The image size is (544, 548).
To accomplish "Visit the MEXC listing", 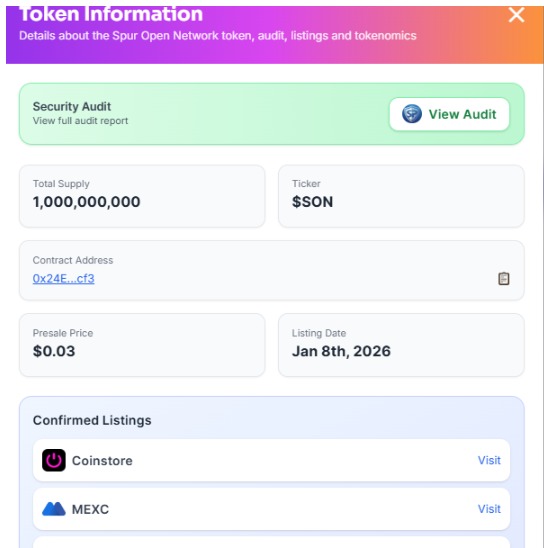I will point(489,509).
